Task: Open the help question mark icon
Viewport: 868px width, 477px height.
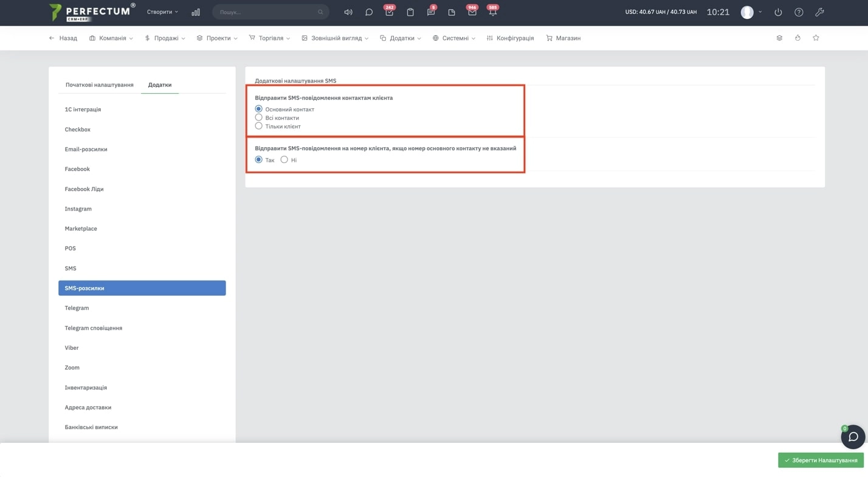Action: pyautogui.click(x=799, y=12)
